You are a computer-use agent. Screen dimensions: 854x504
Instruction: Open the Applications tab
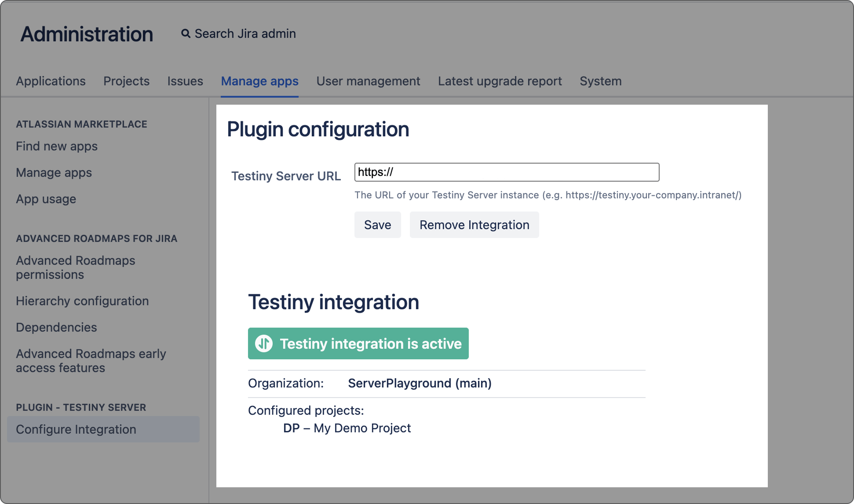[x=51, y=81]
